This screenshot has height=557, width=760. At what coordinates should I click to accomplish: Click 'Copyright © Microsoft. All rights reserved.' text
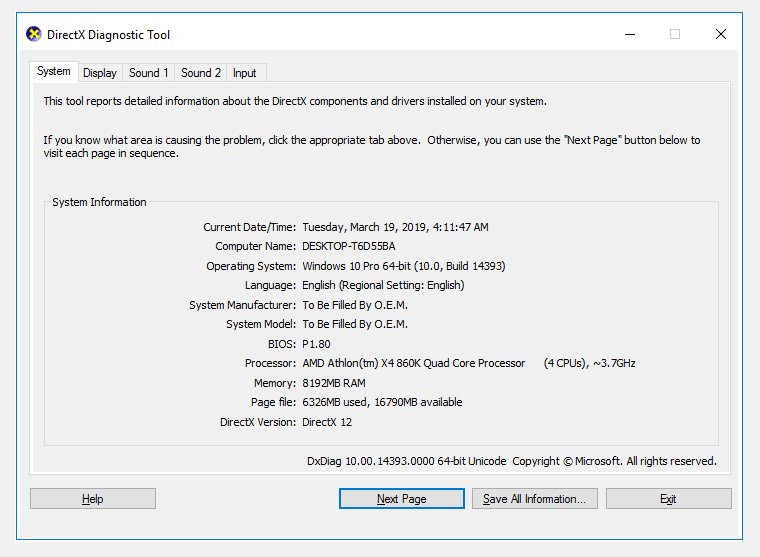click(x=614, y=461)
